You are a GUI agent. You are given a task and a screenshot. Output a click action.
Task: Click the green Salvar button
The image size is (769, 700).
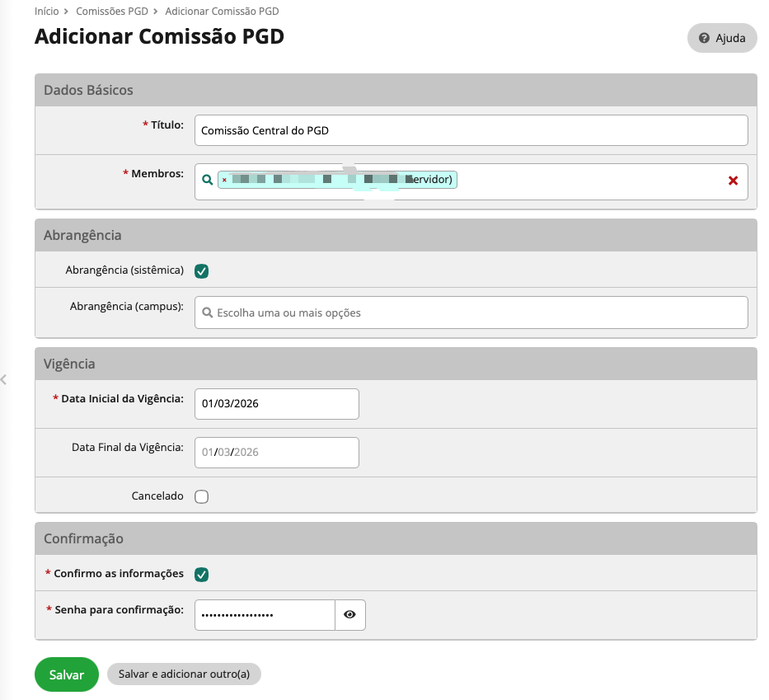(67, 674)
